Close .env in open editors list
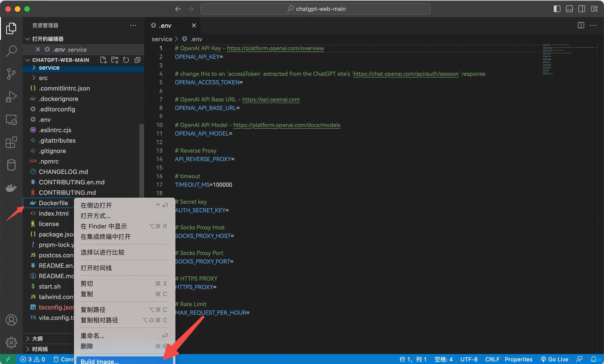 pos(38,49)
